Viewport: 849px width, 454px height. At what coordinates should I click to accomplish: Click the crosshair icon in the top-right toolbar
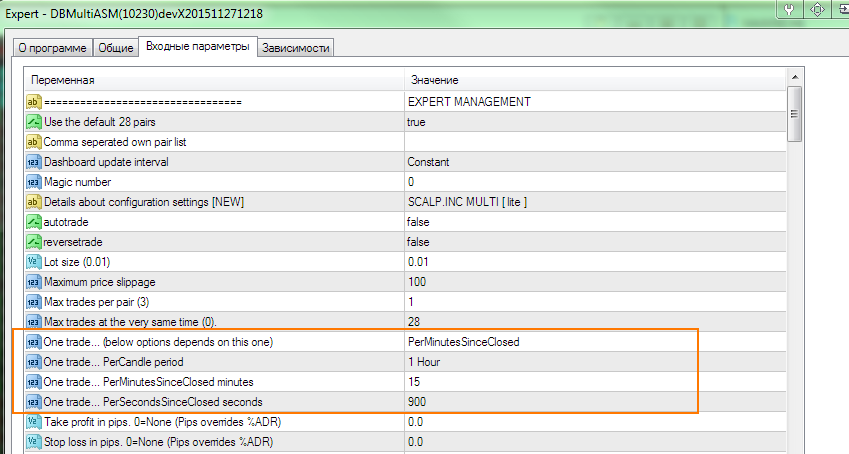[817, 10]
